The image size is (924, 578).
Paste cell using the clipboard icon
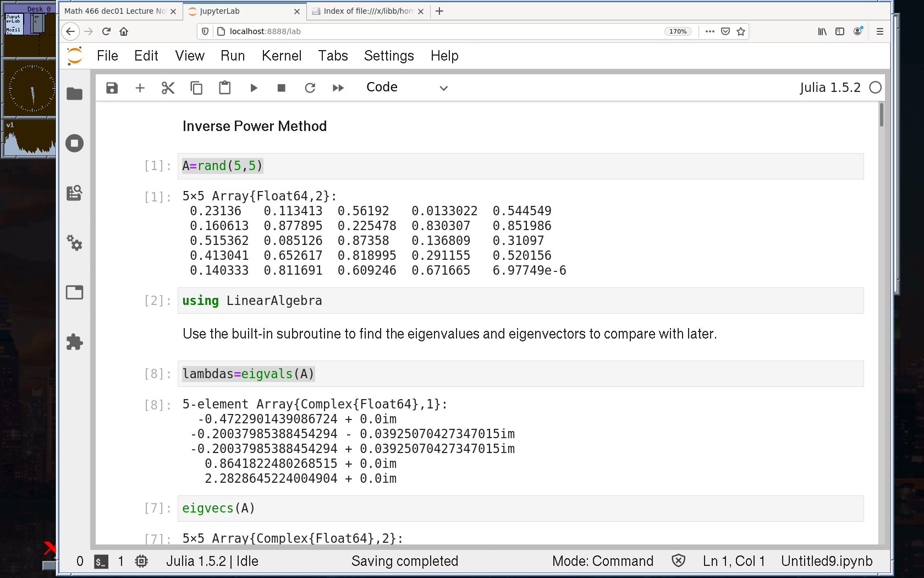[x=224, y=88]
